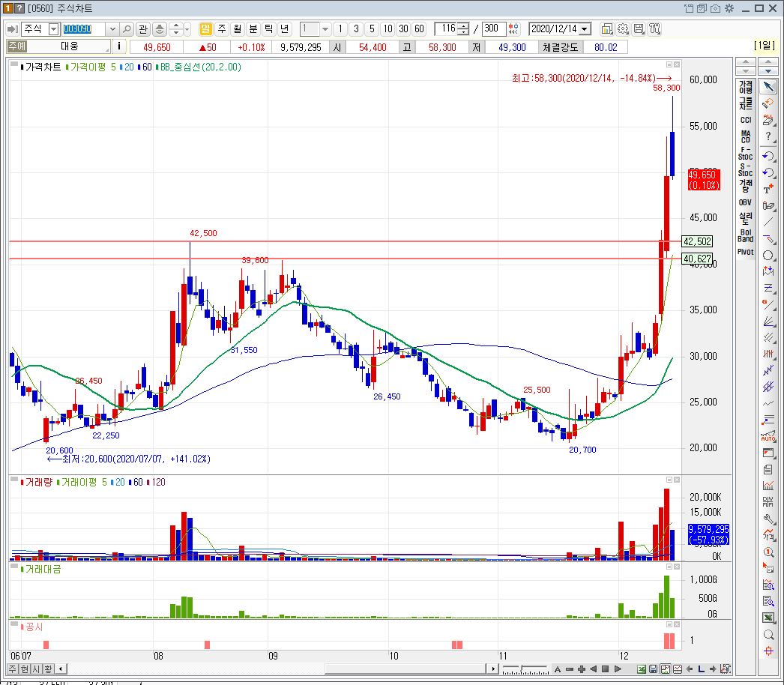
Task: Choose the fan lines tool
Action: pos(768,322)
